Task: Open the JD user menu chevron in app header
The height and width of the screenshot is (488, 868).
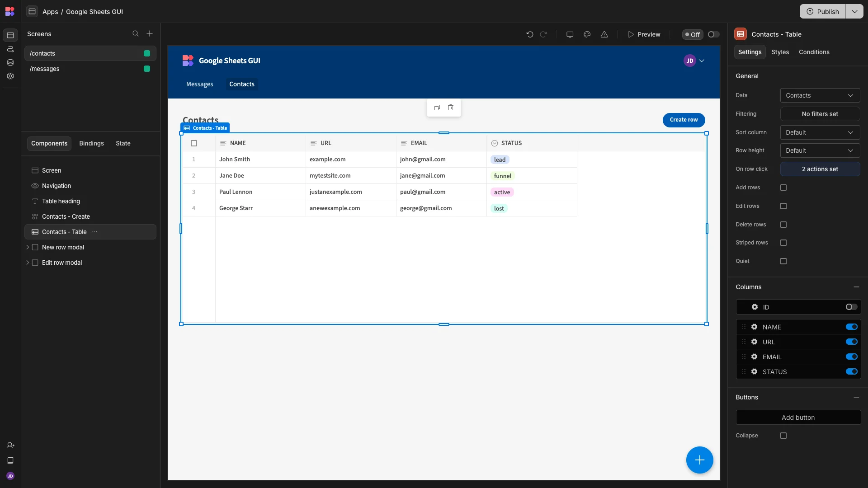Action: [x=702, y=61]
